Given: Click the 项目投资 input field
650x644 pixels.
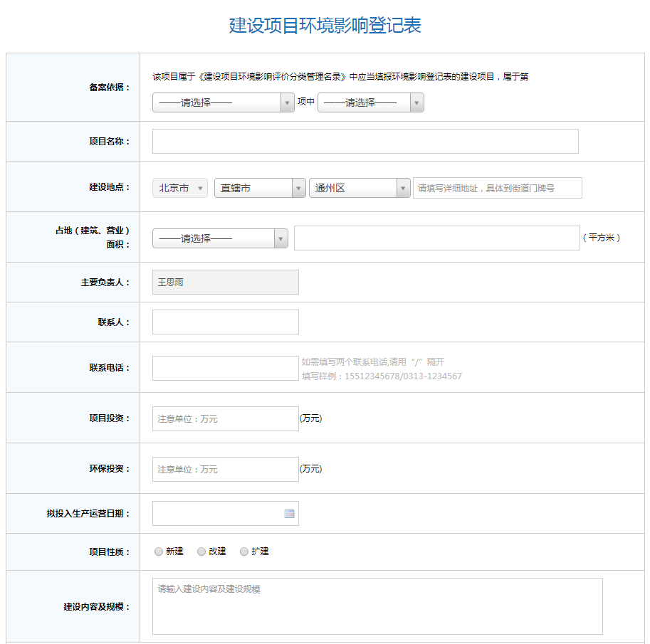Looking at the screenshot, I should (226, 418).
